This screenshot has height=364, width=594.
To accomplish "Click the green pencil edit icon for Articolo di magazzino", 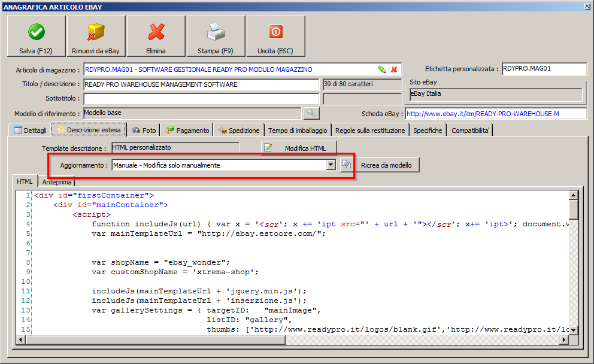I will tap(382, 69).
